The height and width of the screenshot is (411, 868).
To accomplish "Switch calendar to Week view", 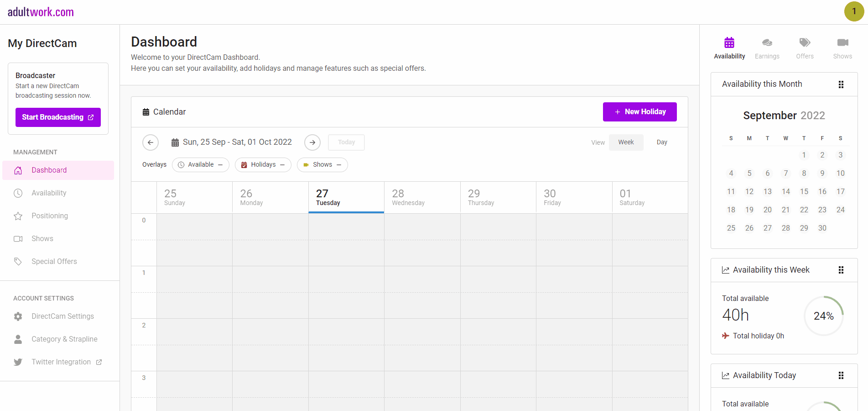I will tap(626, 142).
